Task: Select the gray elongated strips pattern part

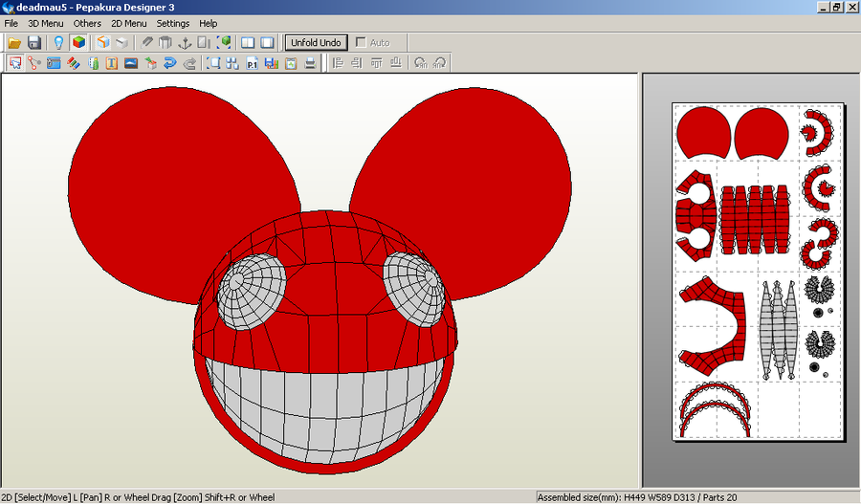Action: tap(778, 331)
